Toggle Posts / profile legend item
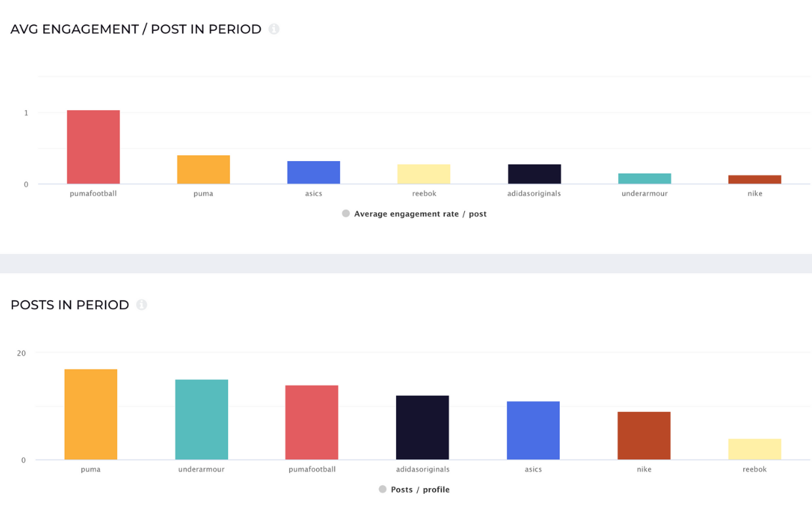Image resolution: width=812 pixels, height=524 pixels. pyautogui.click(x=414, y=489)
